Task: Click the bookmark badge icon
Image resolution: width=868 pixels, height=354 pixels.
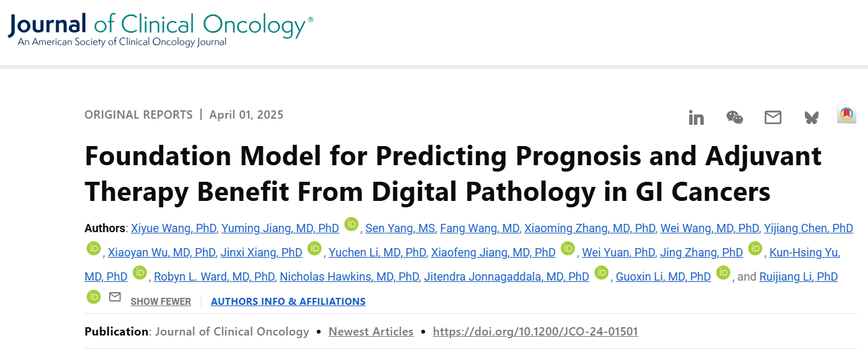Action: [846, 114]
